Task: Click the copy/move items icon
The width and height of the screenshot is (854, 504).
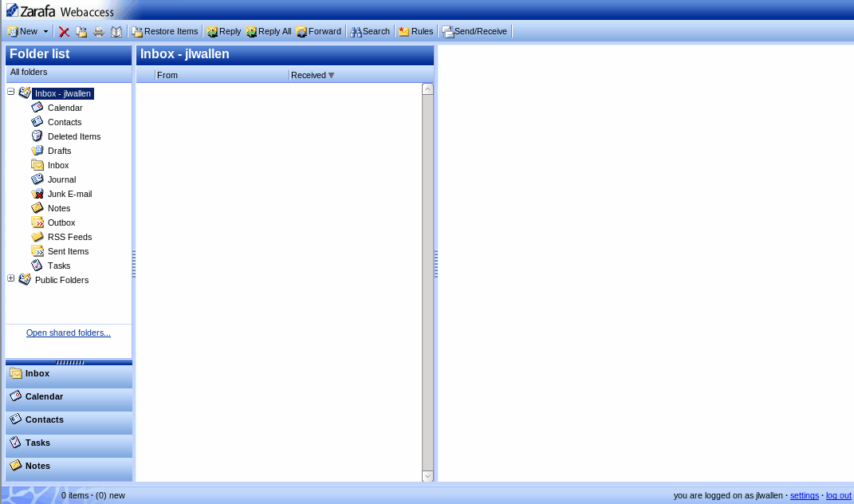Action: (x=81, y=32)
